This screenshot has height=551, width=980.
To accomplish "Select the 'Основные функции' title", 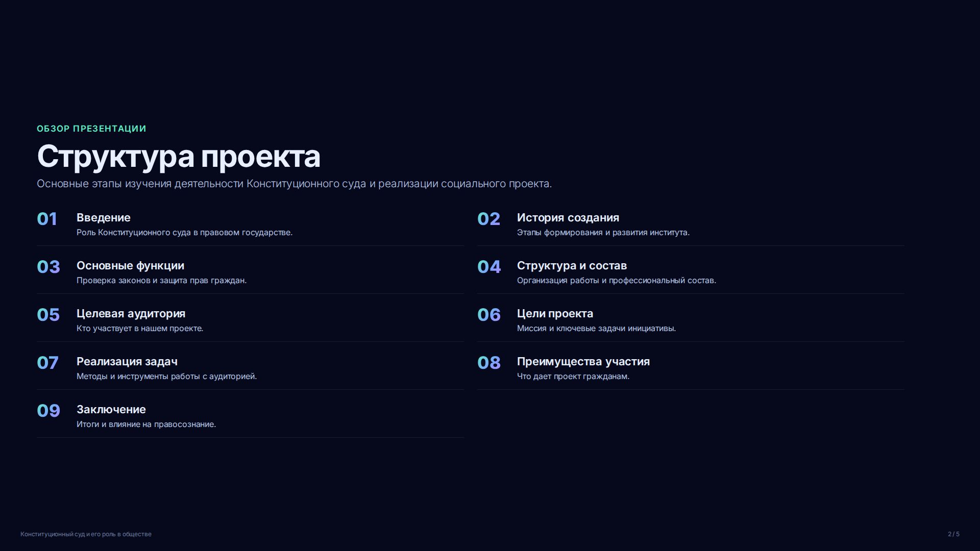I will pos(130,266).
